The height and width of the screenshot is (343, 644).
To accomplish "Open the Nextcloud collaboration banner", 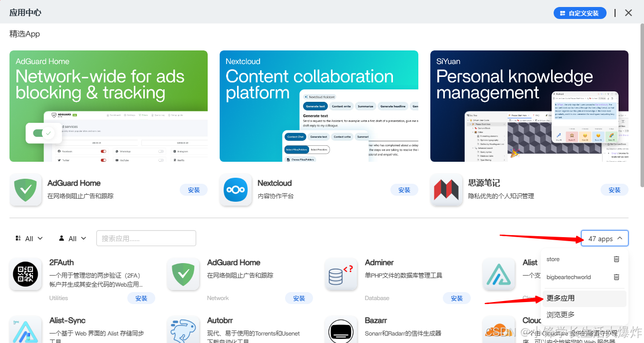I will coord(319,106).
